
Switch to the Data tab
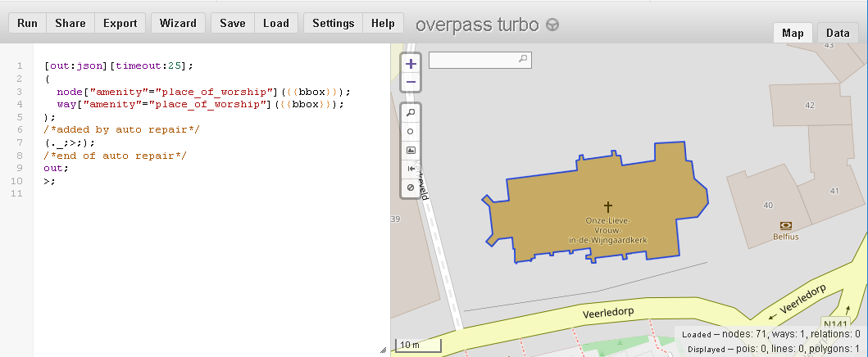[x=838, y=33]
